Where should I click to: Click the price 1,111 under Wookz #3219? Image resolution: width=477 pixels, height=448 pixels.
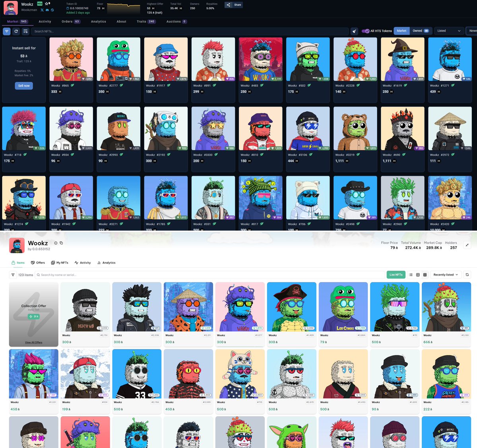(x=339, y=161)
